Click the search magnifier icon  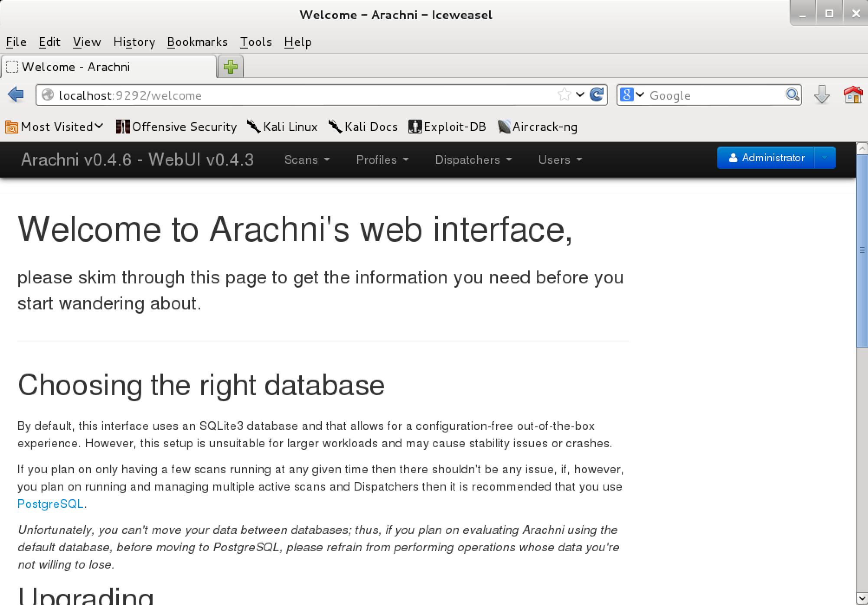coord(792,94)
